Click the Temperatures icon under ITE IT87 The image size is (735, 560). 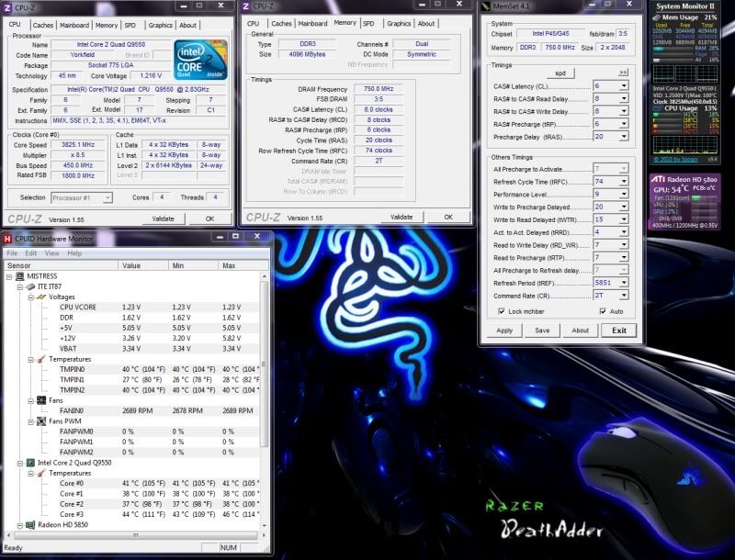[x=41, y=359]
